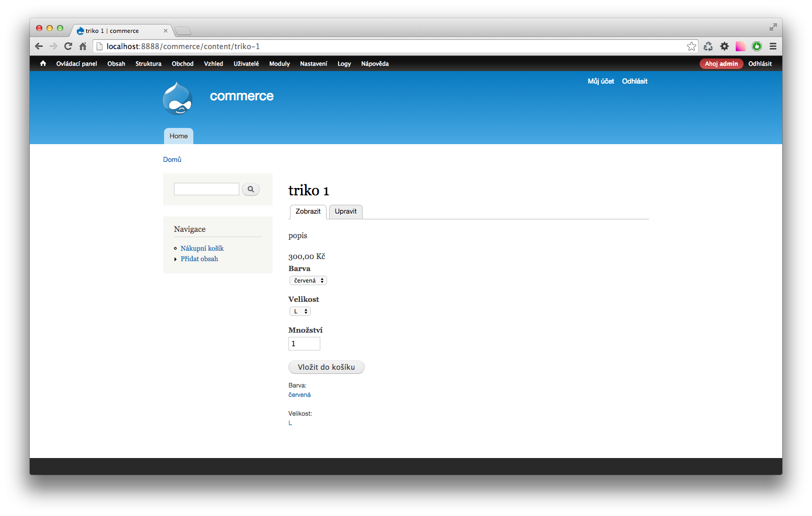
Task: Switch to the Upravit tab
Action: (346, 212)
